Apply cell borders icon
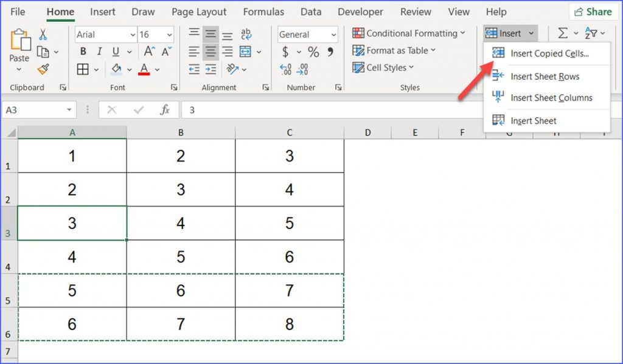 (x=83, y=69)
